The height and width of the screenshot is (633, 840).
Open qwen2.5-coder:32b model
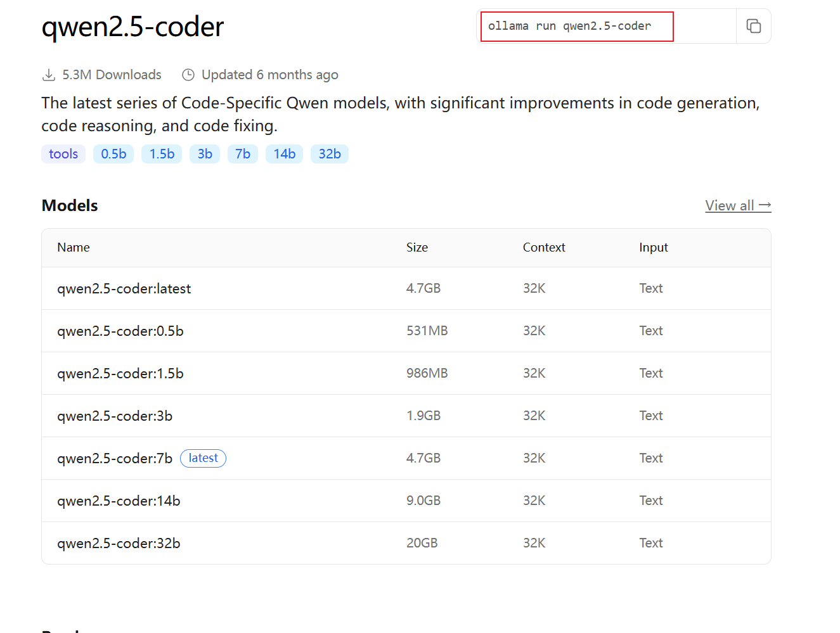tap(119, 544)
